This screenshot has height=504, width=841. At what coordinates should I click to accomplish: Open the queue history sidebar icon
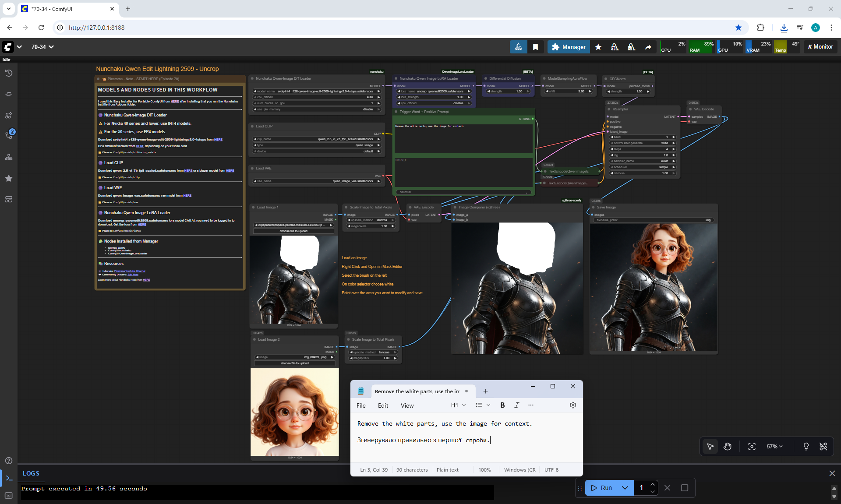tap(9, 73)
